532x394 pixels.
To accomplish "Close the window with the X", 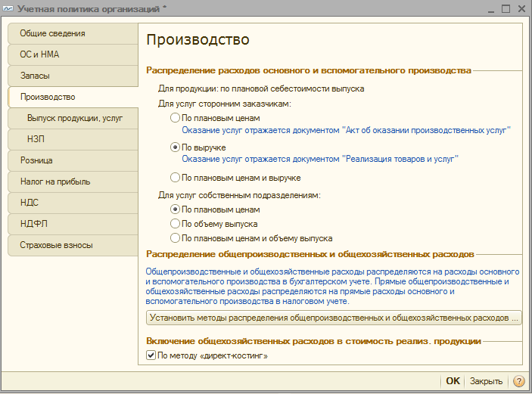I will tap(522, 8).
